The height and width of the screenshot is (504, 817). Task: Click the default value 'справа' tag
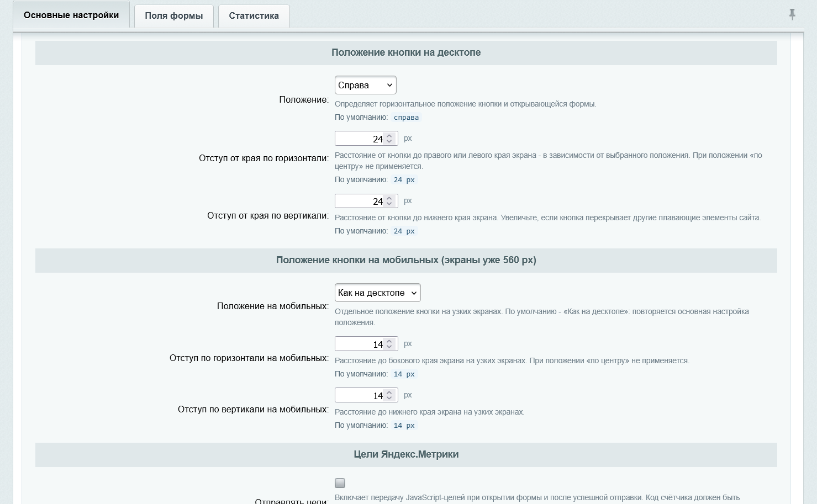click(x=406, y=118)
